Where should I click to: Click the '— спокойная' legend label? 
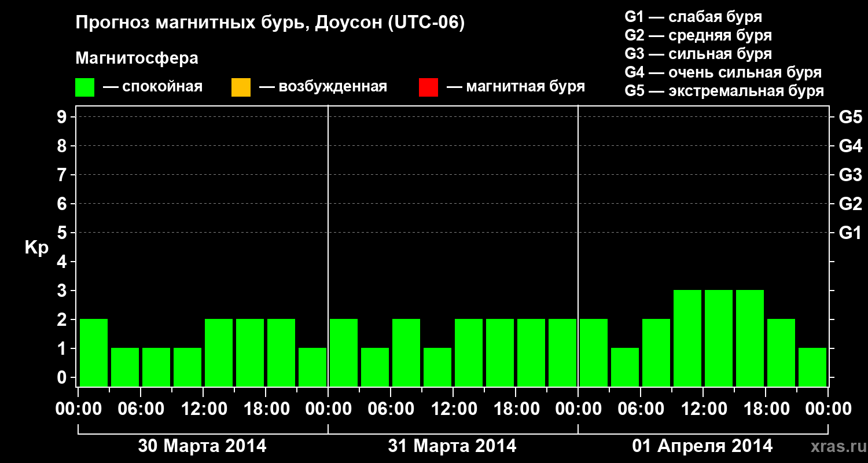coord(153,87)
